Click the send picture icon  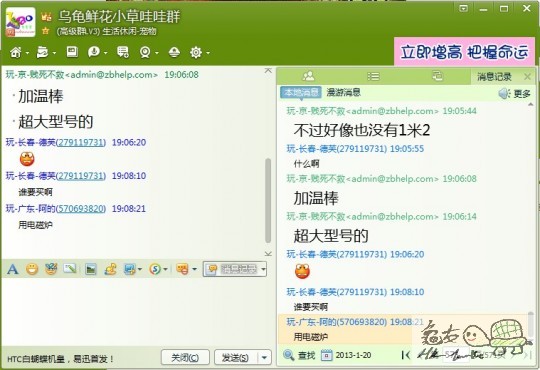click(x=91, y=269)
